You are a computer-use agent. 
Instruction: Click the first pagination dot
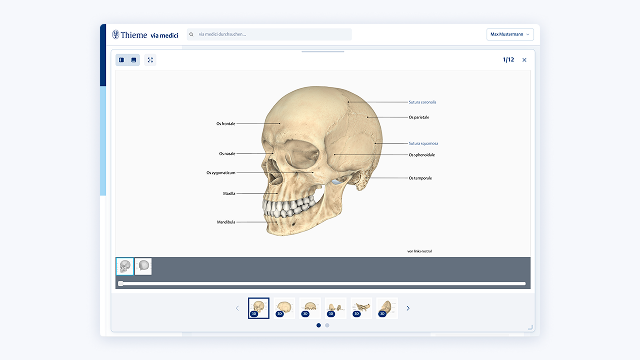(318, 325)
